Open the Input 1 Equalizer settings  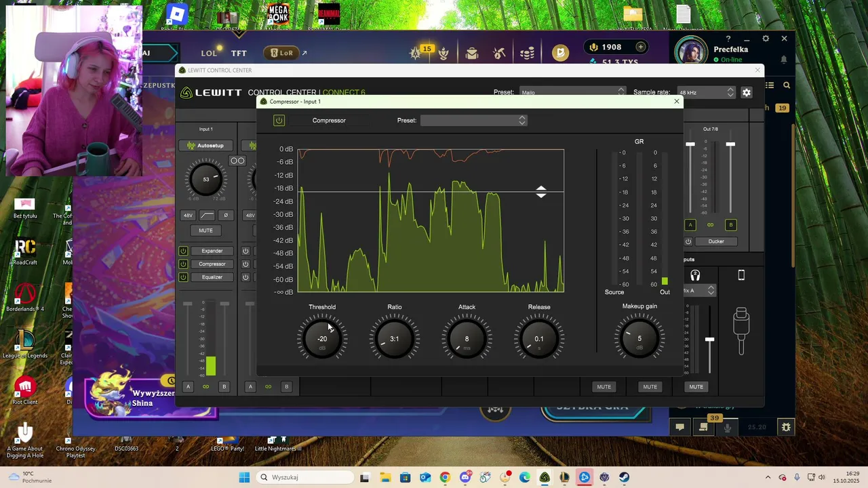coord(212,277)
